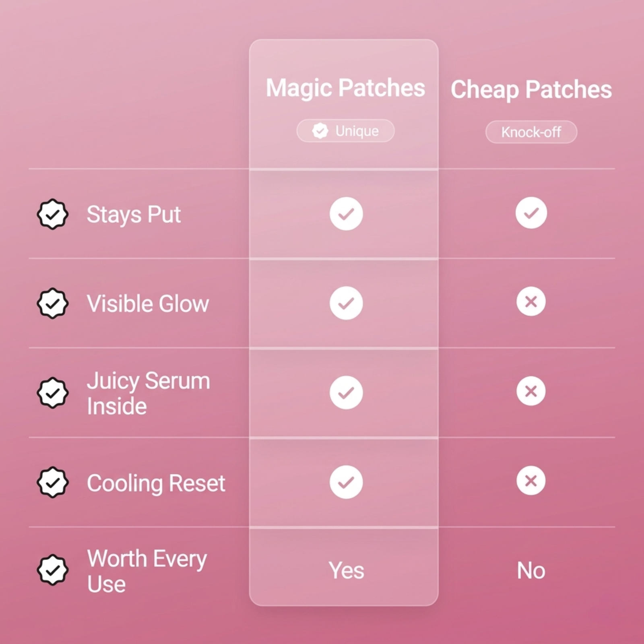This screenshot has width=644, height=644.
Task: Click the scalloped check badge beside Stays Put
Action: pyautogui.click(x=52, y=214)
